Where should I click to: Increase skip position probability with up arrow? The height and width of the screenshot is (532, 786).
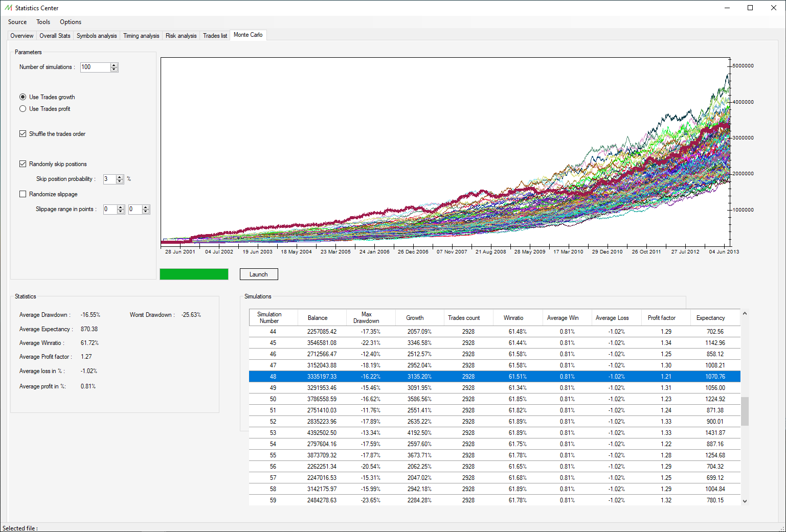click(120, 177)
